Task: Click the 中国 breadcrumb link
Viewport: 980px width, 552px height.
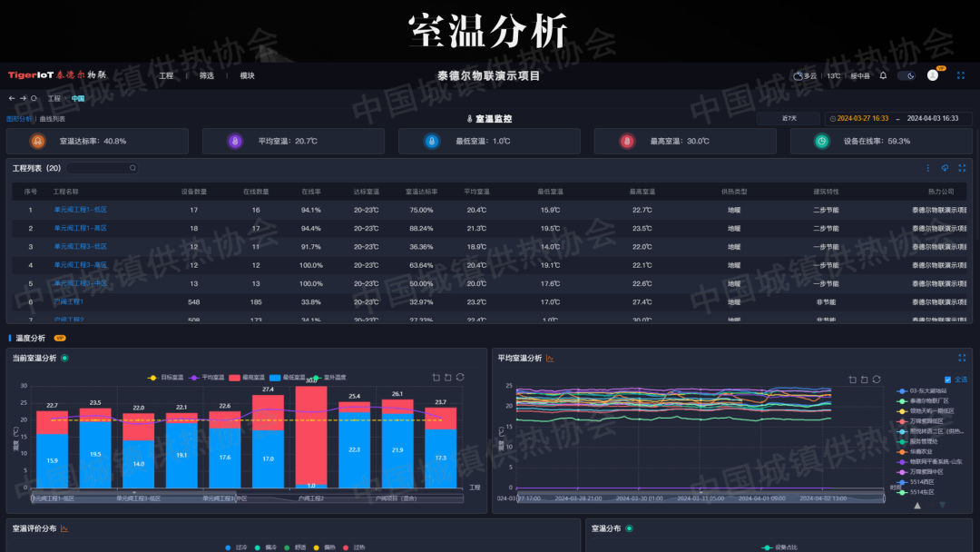Action: coord(77,98)
